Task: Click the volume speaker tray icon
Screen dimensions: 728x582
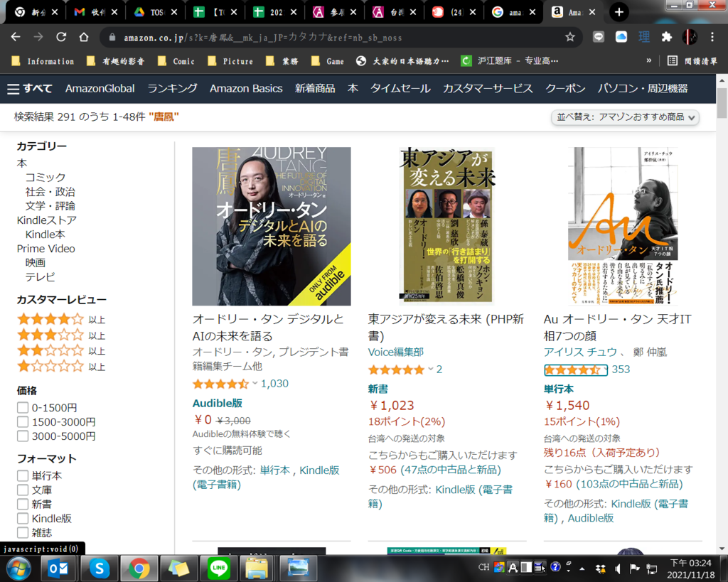Action: click(x=618, y=568)
